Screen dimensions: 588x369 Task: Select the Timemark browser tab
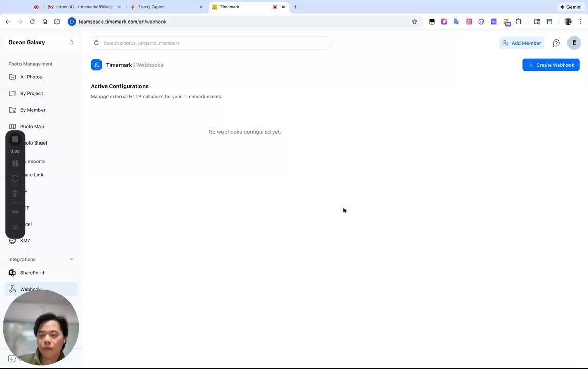click(249, 7)
